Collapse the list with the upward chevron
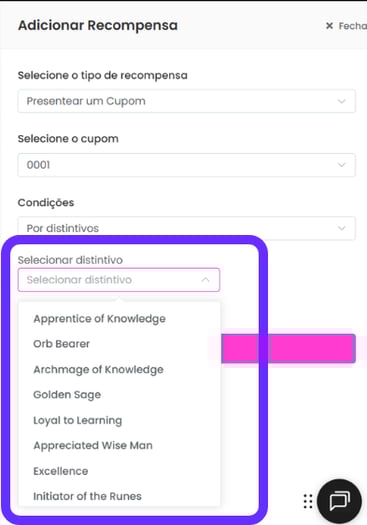The height and width of the screenshot is (525, 367). pyautogui.click(x=205, y=280)
